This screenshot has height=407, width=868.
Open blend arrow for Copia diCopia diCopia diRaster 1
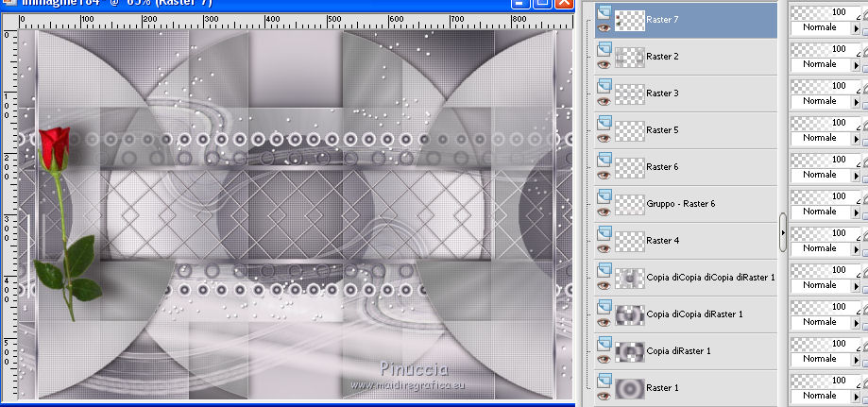pos(857,286)
